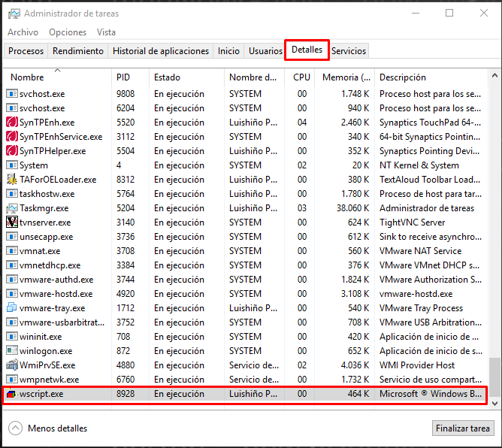This screenshot has width=502, height=448.
Task: Click the SynTPEnh.exe Synaptics red icon
Action: coord(12,123)
